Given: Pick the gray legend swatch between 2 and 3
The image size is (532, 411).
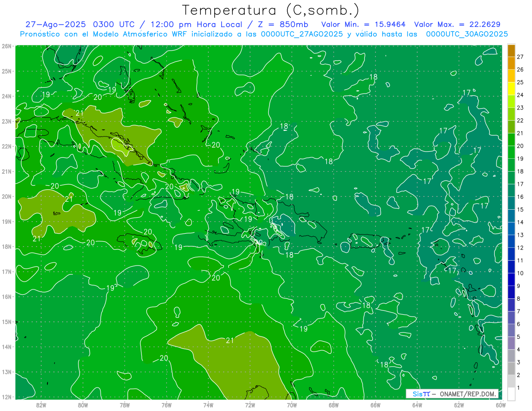Looking at the screenshot, I should 511,368.
